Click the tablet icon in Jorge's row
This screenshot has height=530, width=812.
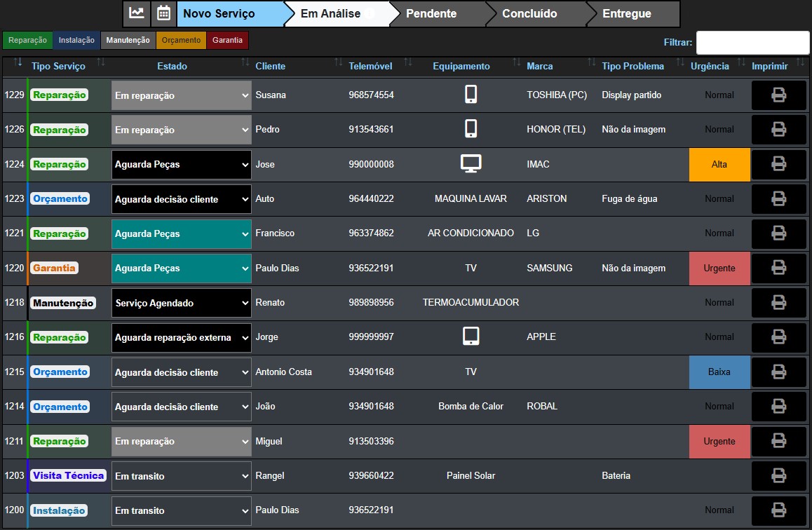(471, 336)
